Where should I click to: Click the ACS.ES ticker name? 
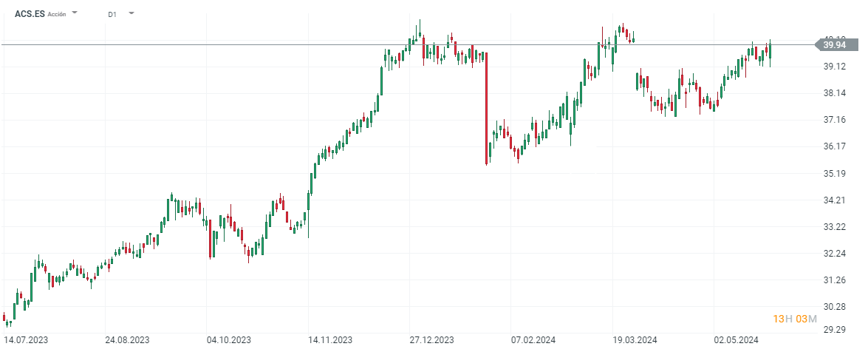30,14
